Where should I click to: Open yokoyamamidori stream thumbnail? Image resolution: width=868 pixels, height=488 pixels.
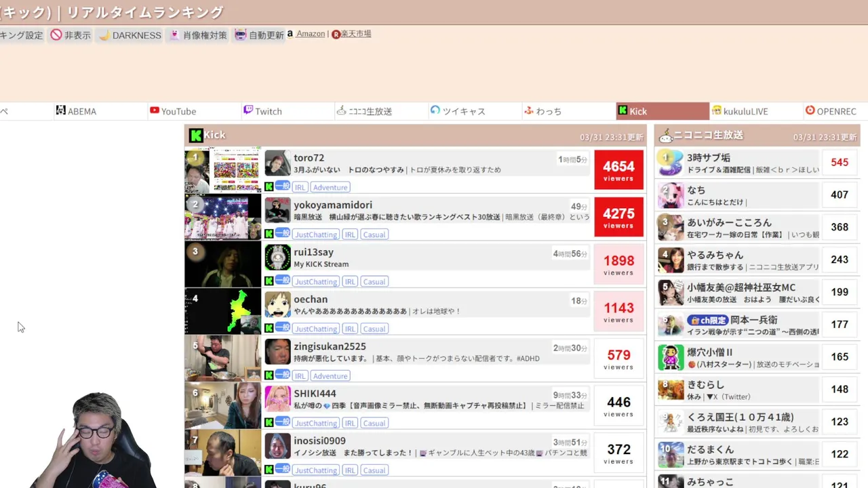(x=223, y=218)
